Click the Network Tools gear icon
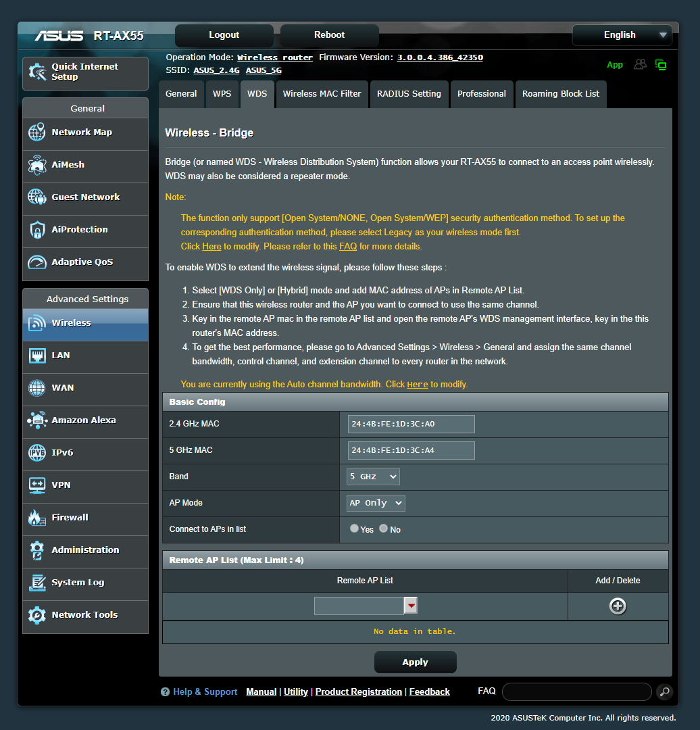 coord(36,615)
